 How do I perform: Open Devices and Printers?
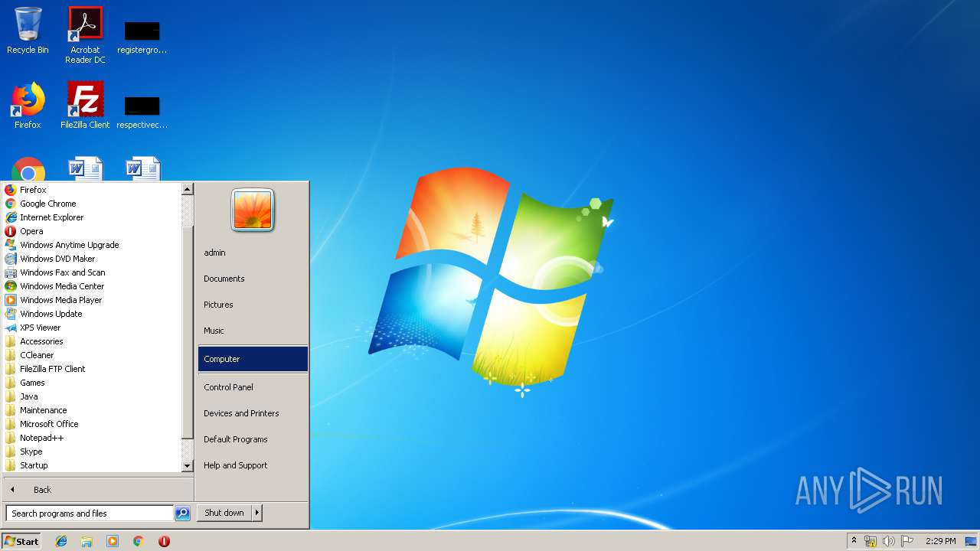coord(253,413)
